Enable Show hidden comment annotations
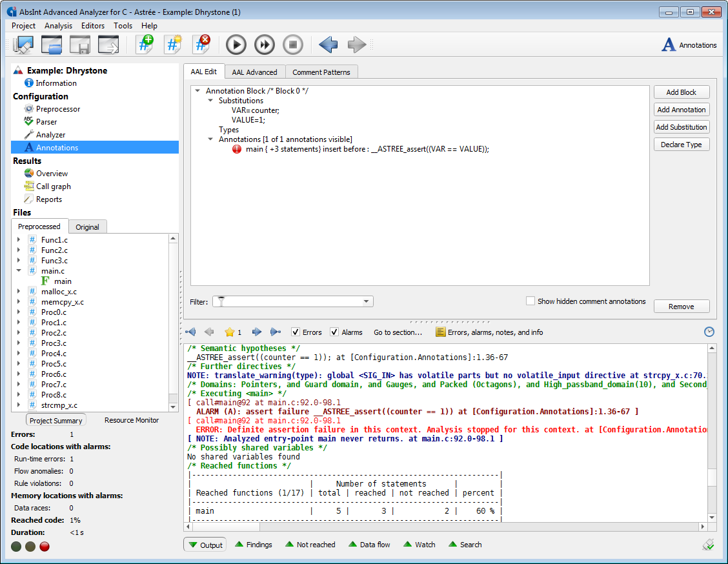 click(531, 301)
